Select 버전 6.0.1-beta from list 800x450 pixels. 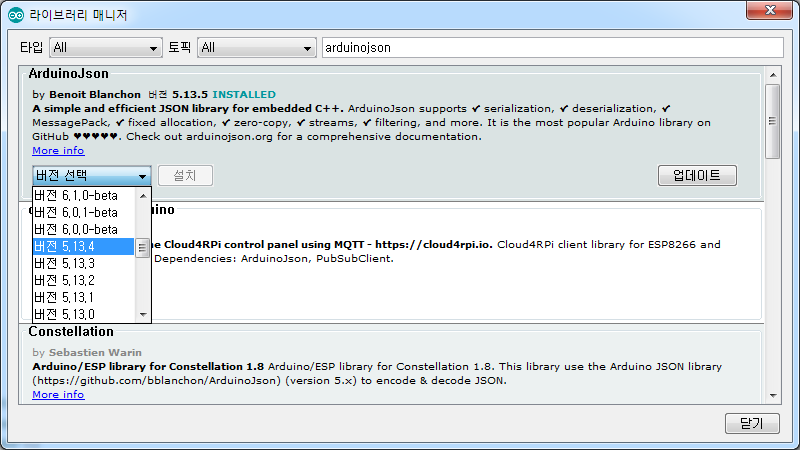84,212
